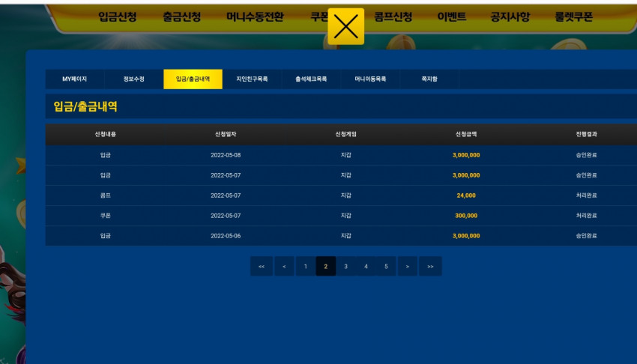Click 입금 entry in 2022-05-08 row
The width and height of the screenshot is (637, 364).
point(105,155)
